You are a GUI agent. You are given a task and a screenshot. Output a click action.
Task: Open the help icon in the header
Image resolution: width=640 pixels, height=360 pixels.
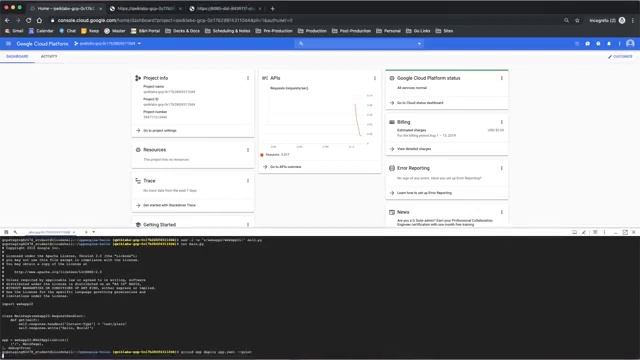click(x=598, y=44)
